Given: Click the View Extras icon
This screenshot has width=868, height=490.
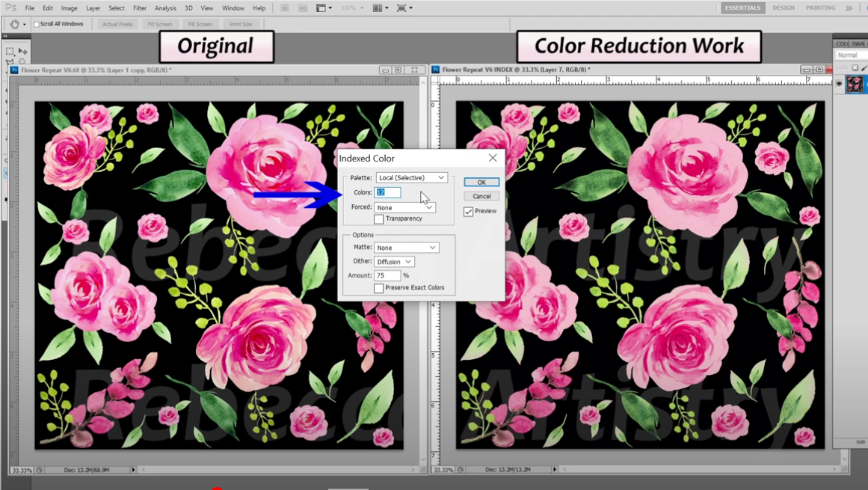Looking at the screenshot, I should 321,7.
